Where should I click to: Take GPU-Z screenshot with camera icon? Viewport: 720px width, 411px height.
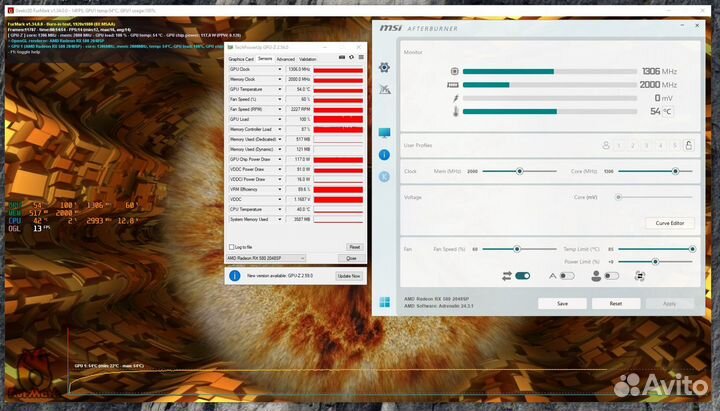(x=342, y=57)
